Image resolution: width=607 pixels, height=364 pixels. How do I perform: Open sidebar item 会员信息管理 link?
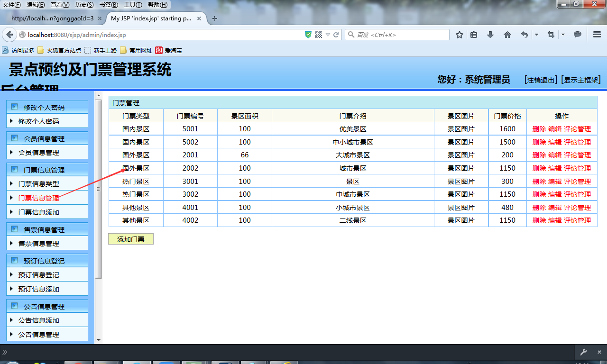click(39, 153)
